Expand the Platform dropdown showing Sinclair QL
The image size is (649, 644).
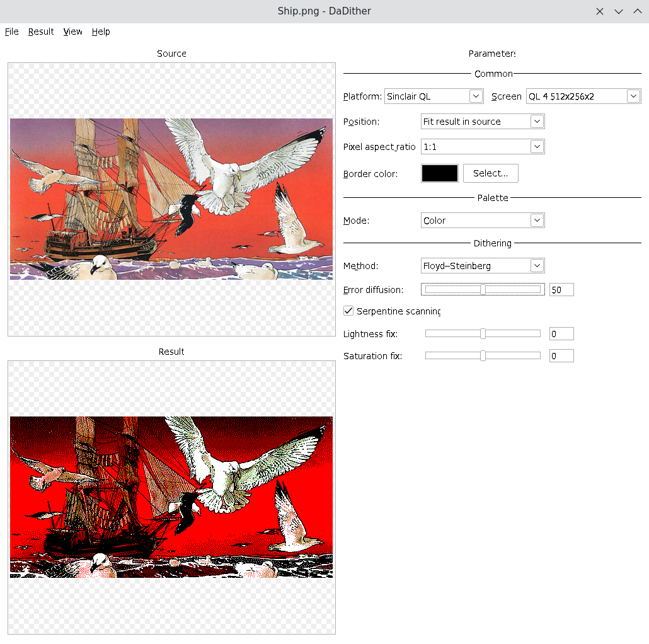coord(434,96)
